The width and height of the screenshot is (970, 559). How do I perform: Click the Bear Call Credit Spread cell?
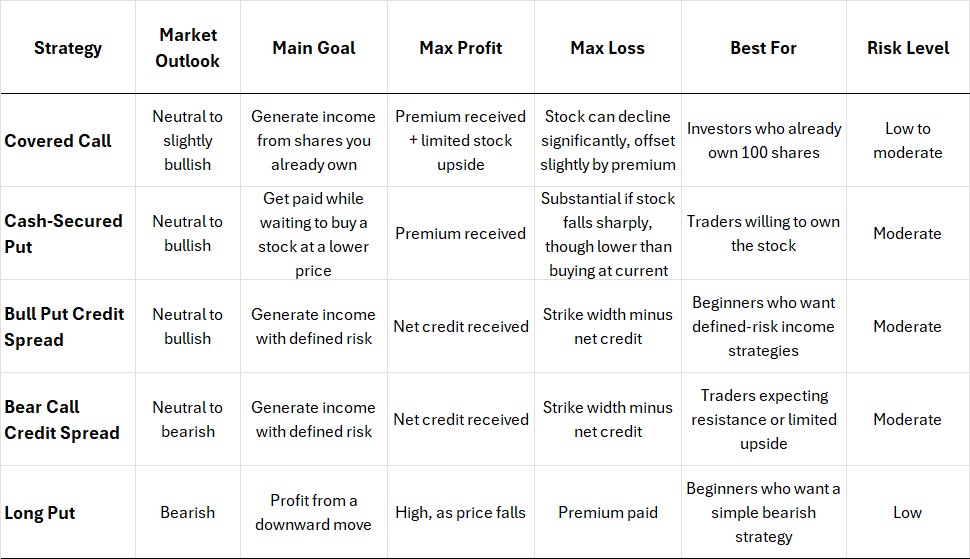pos(62,419)
